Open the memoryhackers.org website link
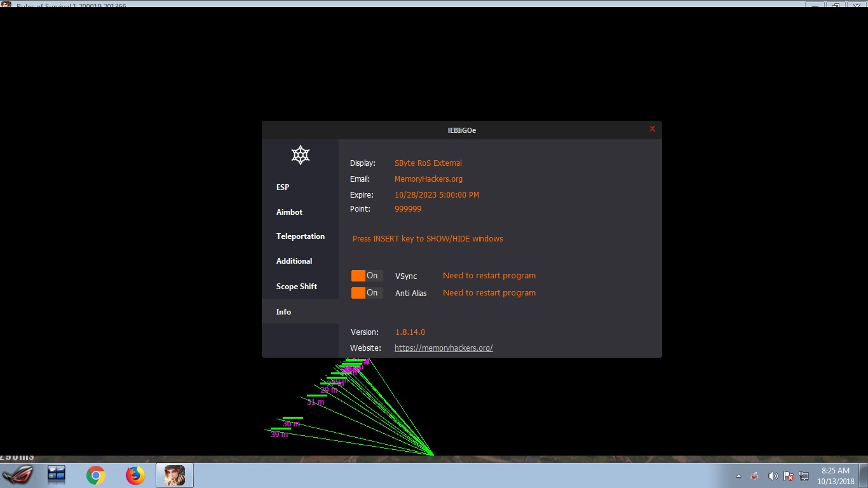Image resolution: width=868 pixels, height=488 pixels. click(x=444, y=348)
